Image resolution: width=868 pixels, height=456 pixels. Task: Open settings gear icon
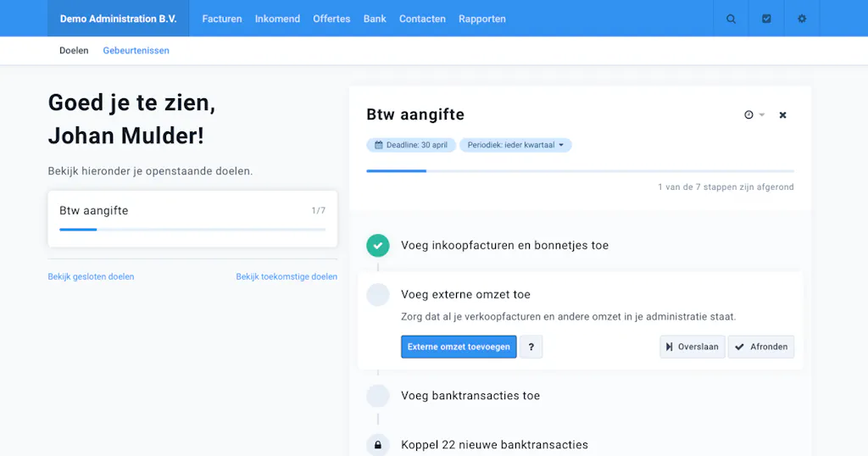802,19
